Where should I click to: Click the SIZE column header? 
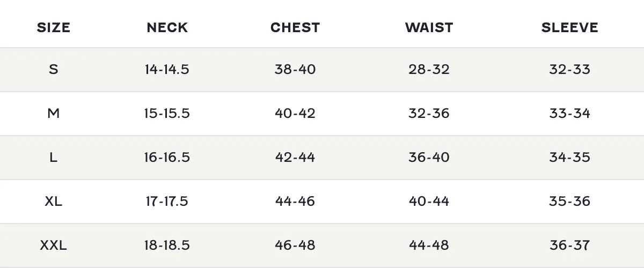point(54,27)
